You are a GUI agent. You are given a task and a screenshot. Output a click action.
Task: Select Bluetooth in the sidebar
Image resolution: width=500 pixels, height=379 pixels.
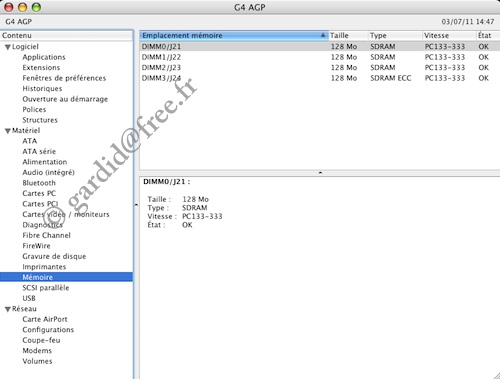pos(39,183)
